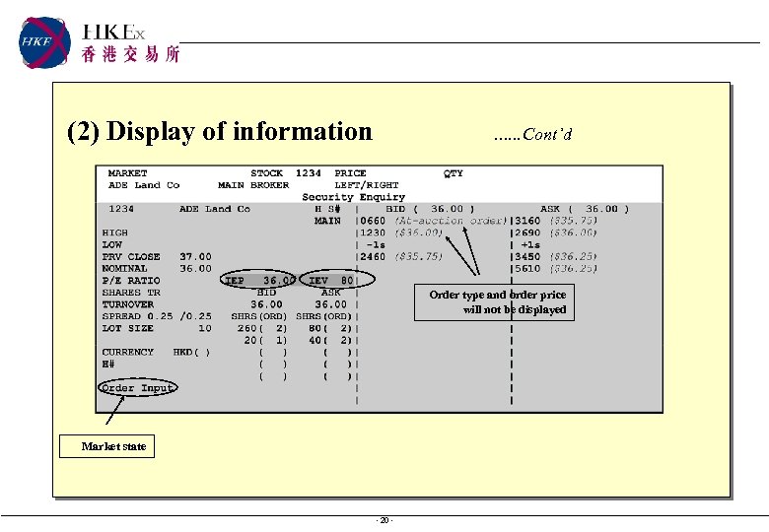Viewport: 769px width, 532px height.
Task: Select the HIGH field label
Action: [114, 233]
